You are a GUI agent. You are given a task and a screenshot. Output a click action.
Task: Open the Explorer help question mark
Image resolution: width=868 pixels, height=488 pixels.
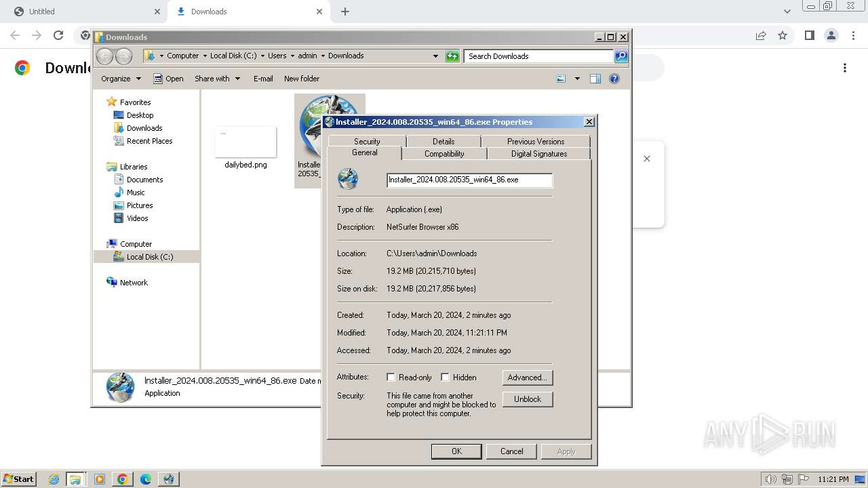(614, 79)
